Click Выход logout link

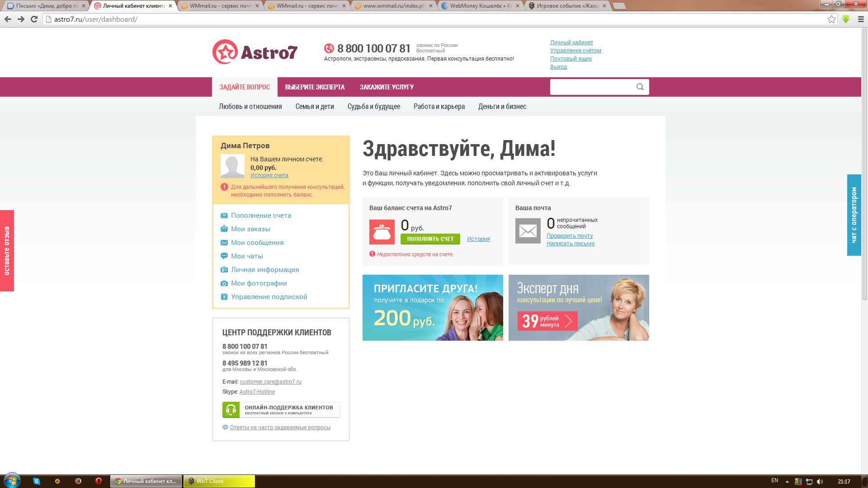click(x=558, y=67)
